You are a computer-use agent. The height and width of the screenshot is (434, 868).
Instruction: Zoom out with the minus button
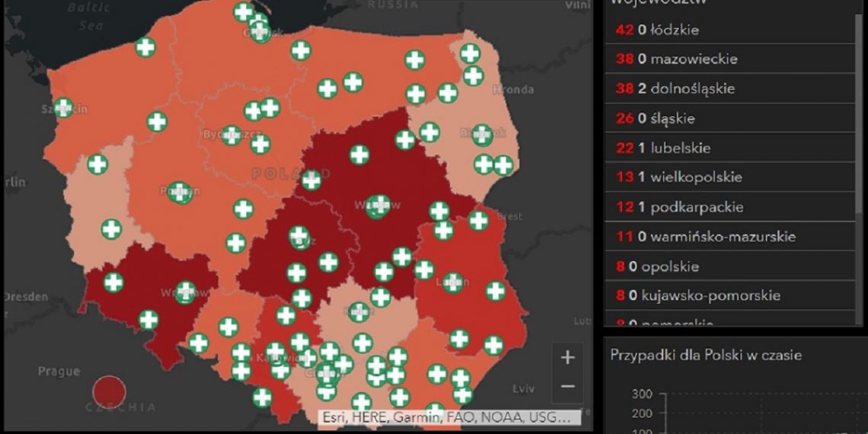tap(568, 386)
